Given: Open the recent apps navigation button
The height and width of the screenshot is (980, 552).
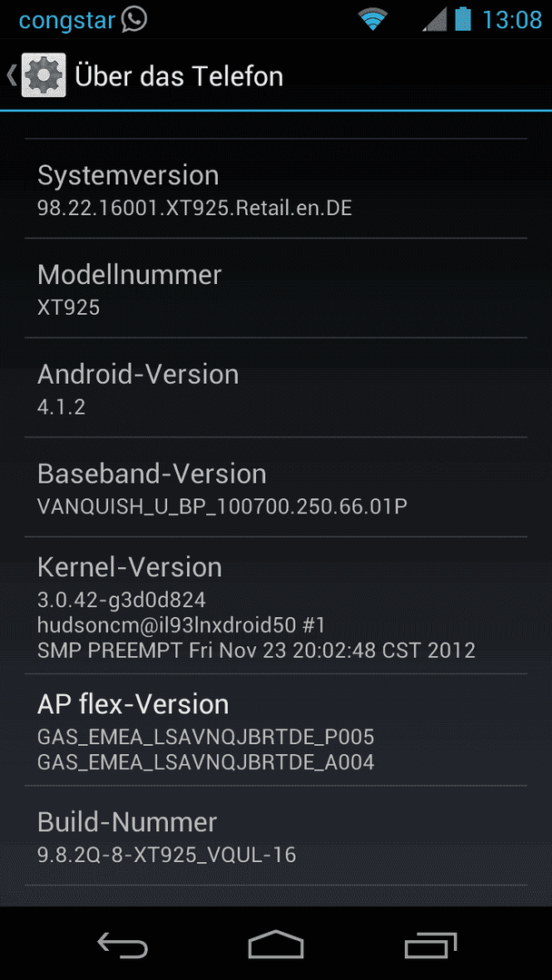Looking at the screenshot, I should (x=430, y=945).
